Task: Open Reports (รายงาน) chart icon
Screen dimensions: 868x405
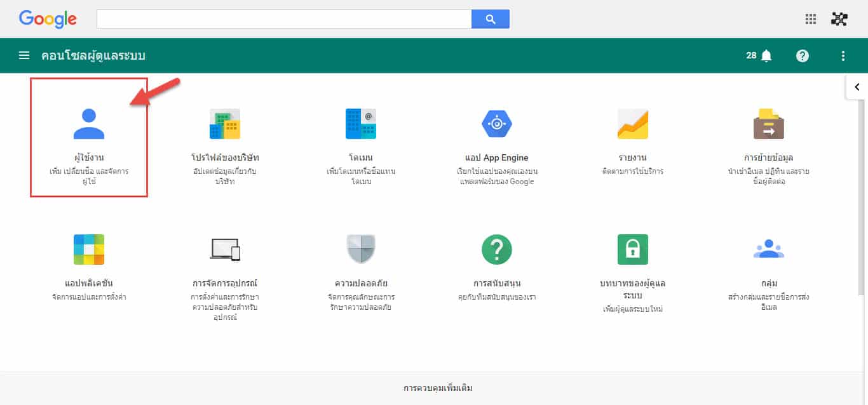Action: [632, 124]
